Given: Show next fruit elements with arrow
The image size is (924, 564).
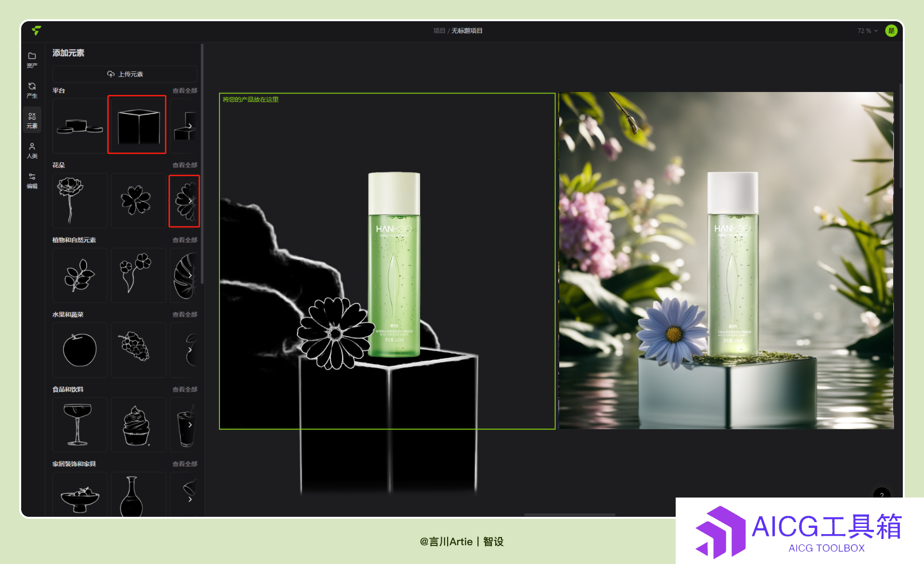Looking at the screenshot, I should 190,350.
